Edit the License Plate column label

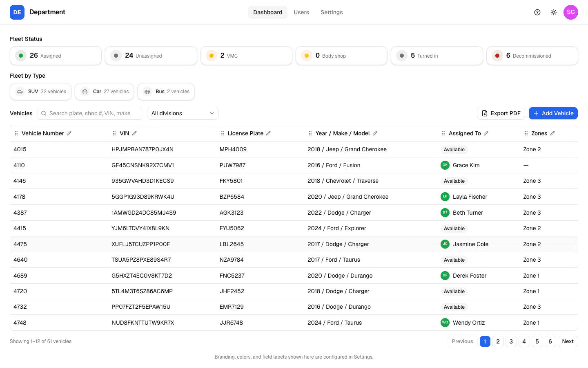(x=268, y=133)
